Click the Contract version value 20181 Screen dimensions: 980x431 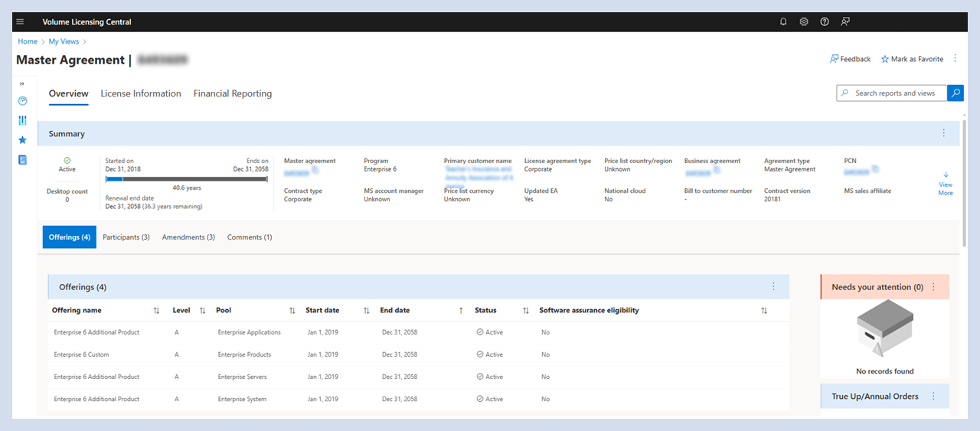(773, 199)
